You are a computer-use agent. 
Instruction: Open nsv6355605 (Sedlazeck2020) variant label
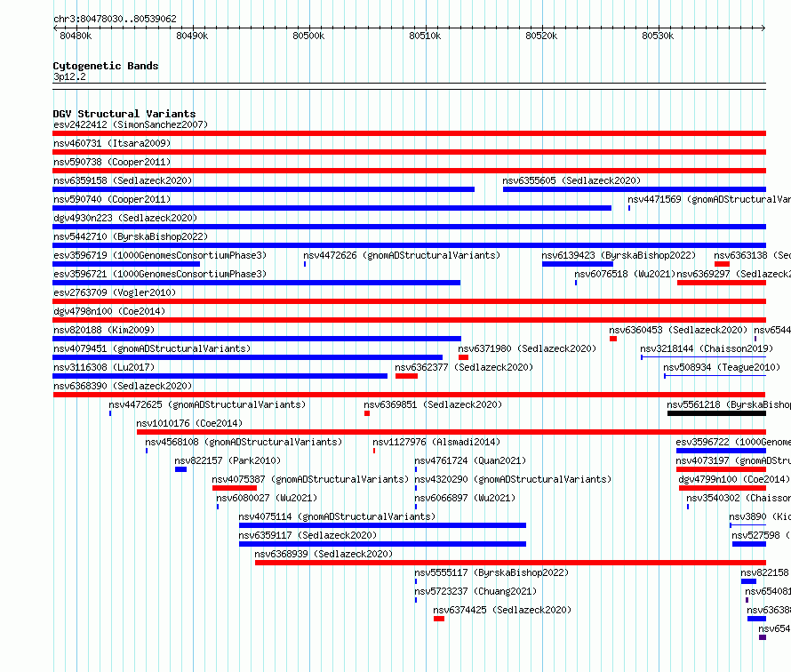coord(571,180)
